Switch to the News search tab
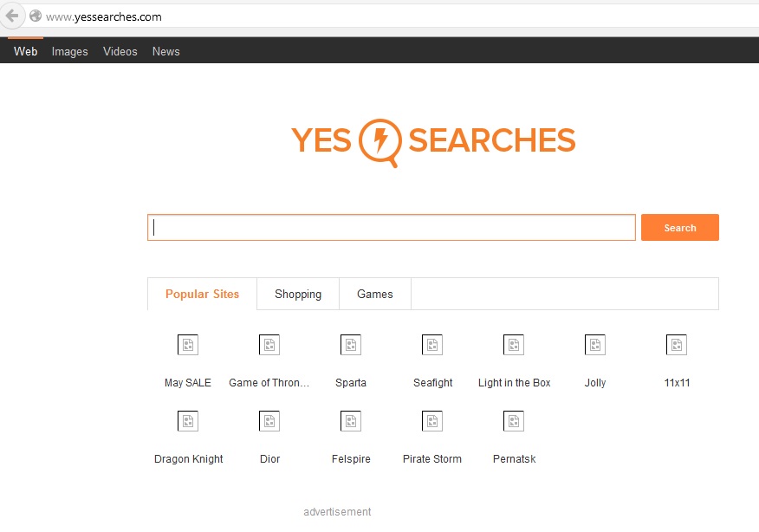This screenshot has width=759, height=532. (x=166, y=51)
